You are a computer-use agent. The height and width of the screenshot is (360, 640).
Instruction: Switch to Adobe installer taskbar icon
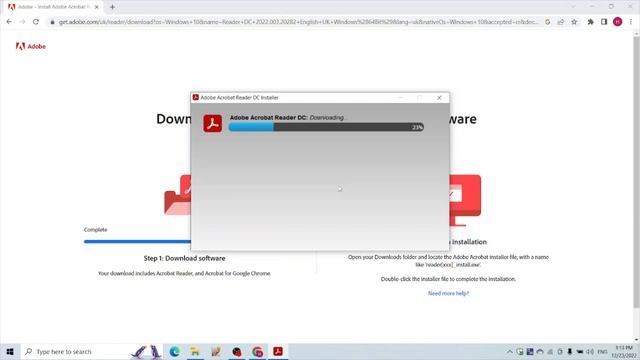point(278,351)
